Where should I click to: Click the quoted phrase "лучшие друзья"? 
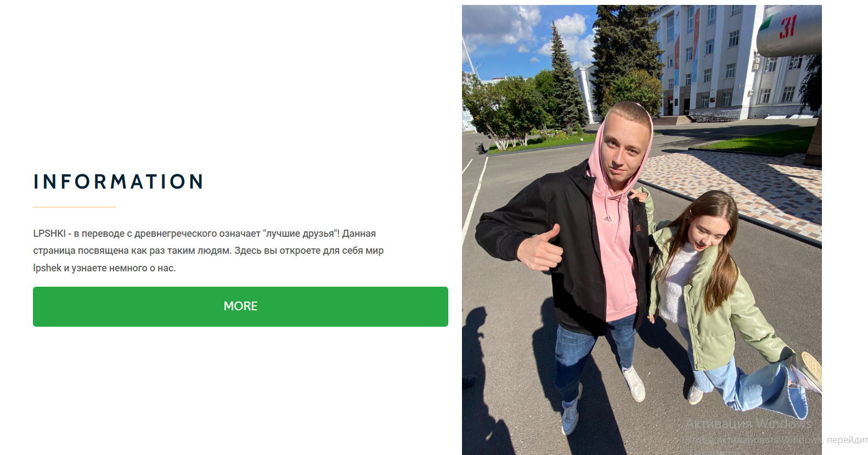pos(301,234)
